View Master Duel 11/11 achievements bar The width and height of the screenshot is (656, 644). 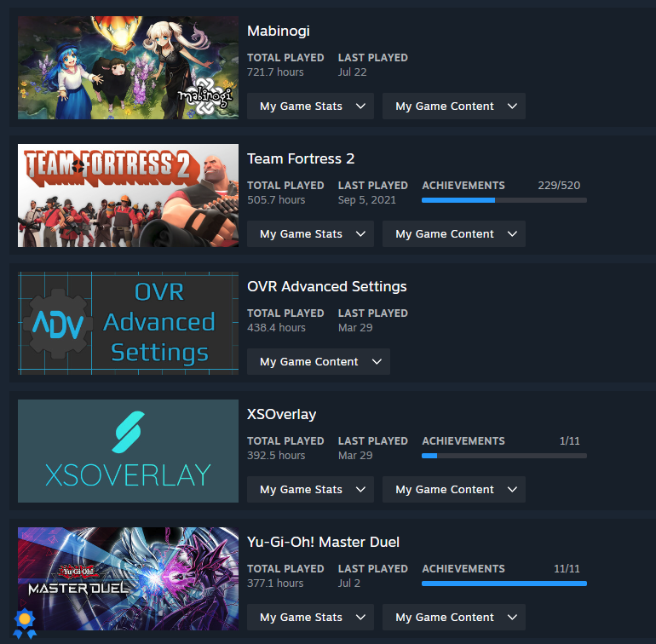(504, 584)
